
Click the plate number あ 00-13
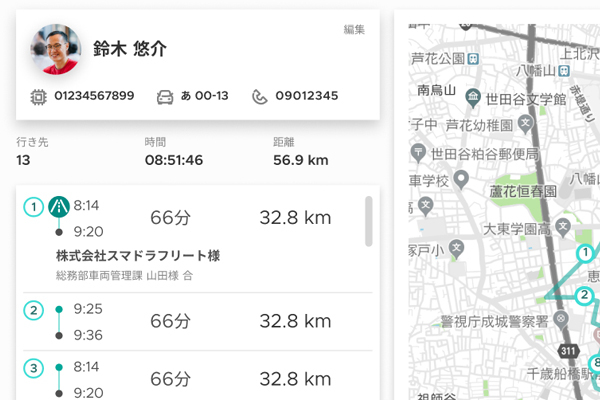point(205,96)
